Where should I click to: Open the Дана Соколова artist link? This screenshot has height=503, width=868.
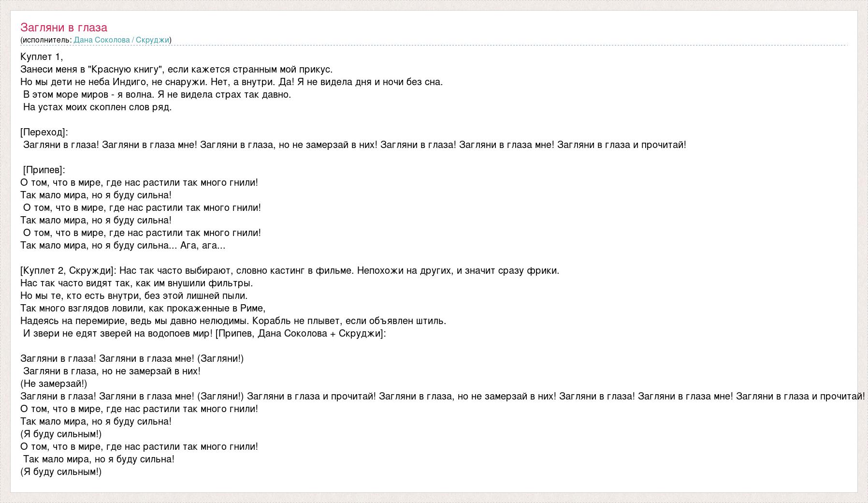pyautogui.click(x=101, y=40)
